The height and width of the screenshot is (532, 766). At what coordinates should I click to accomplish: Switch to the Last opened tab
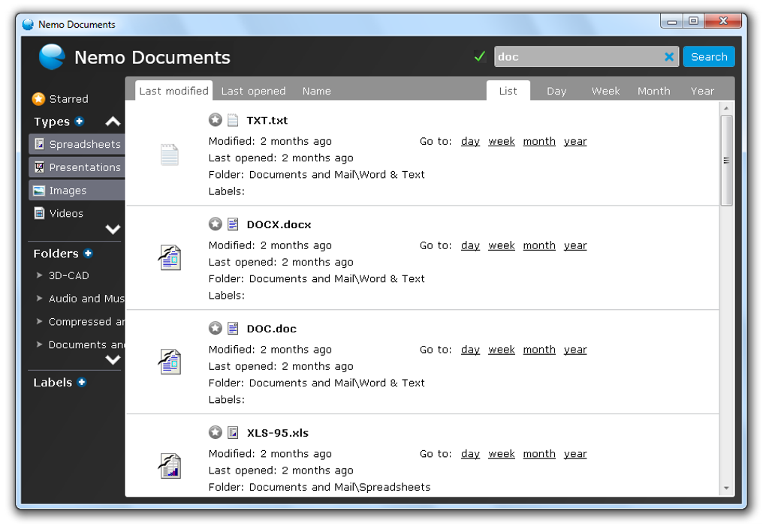tap(253, 91)
